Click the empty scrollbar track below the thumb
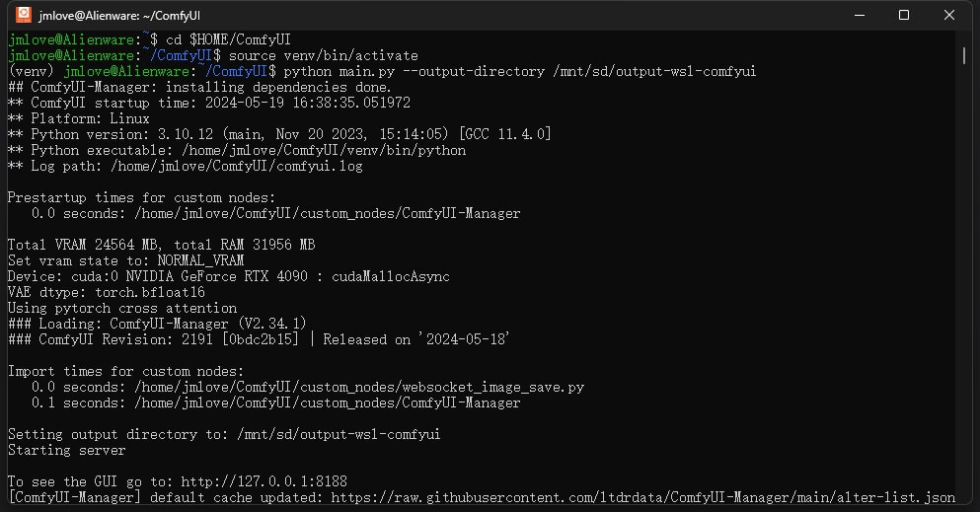 point(964,281)
